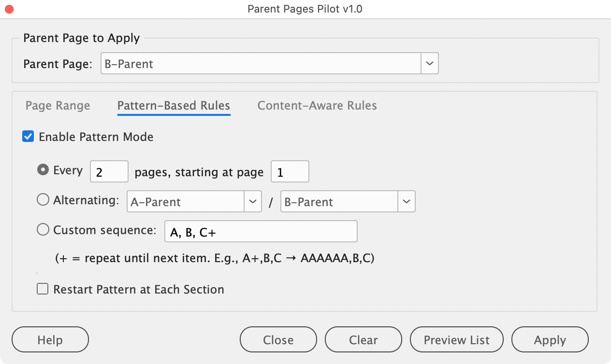Viewport: 611px width, 364px height.
Task: Expand the B-Parent alternating dropdown
Action: click(x=407, y=202)
